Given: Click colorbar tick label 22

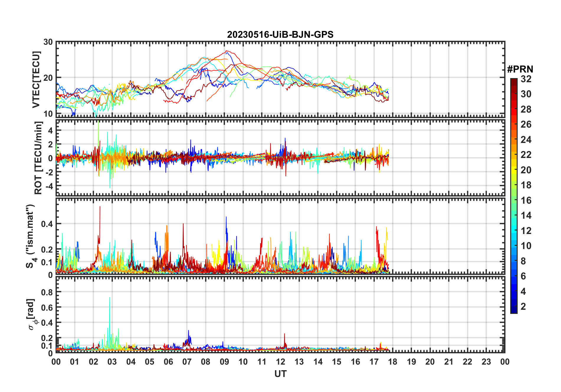Looking at the screenshot, I should [x=526, y=155].
